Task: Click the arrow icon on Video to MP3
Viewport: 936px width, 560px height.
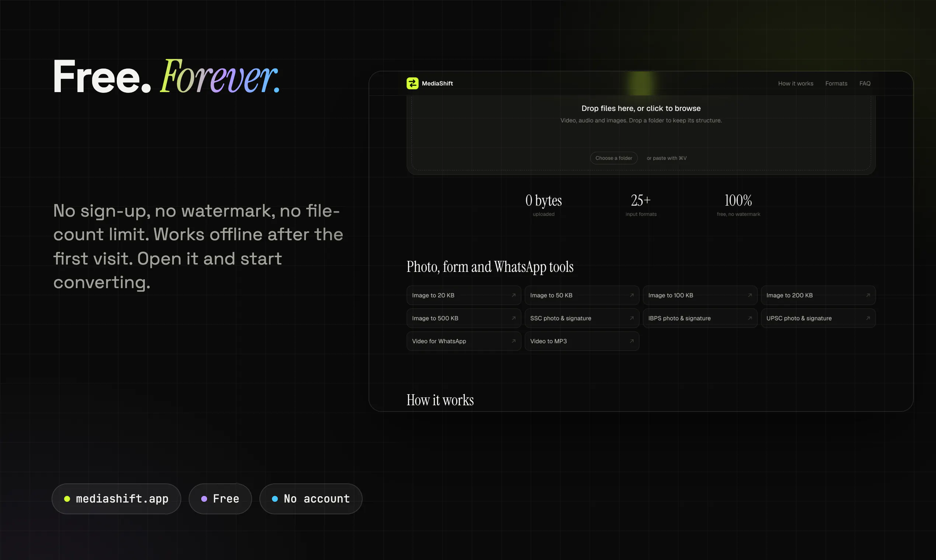Action: [631, 341]
